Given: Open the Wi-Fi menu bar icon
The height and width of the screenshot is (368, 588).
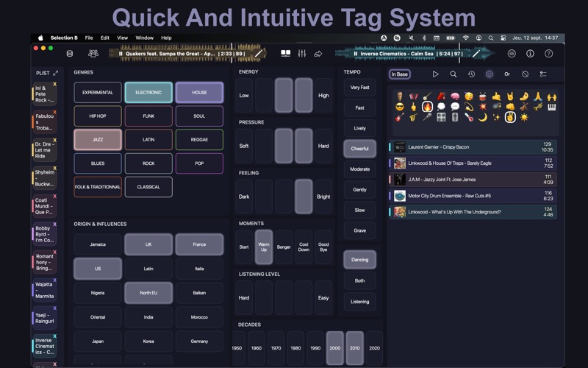Looking at the screenshot, I should pos(465,38).
